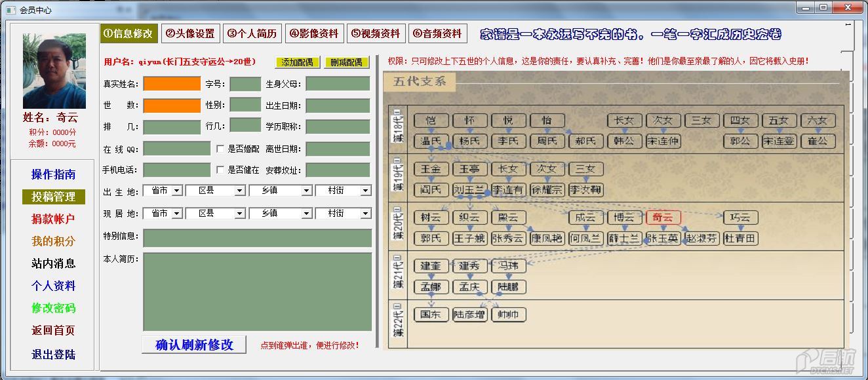Select 树云 in the family tree
Viewport: 868px width, 380px height.
click(x=431, y=218)
